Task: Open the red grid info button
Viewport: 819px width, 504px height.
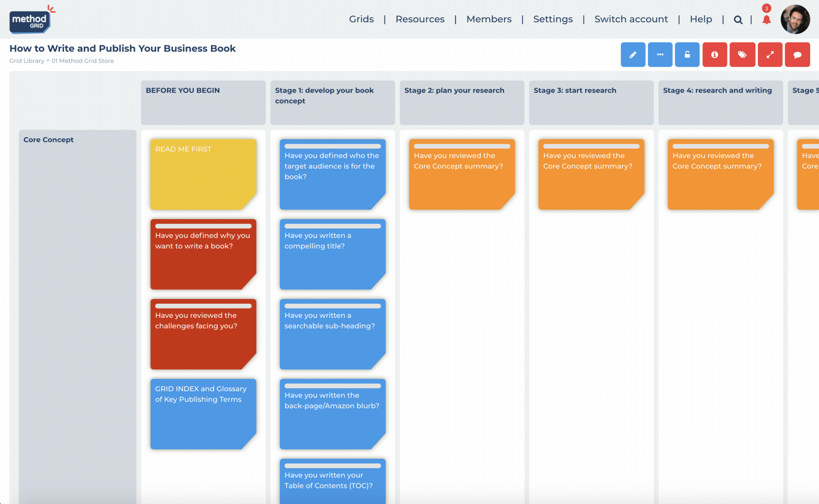Action: (715, 55)
